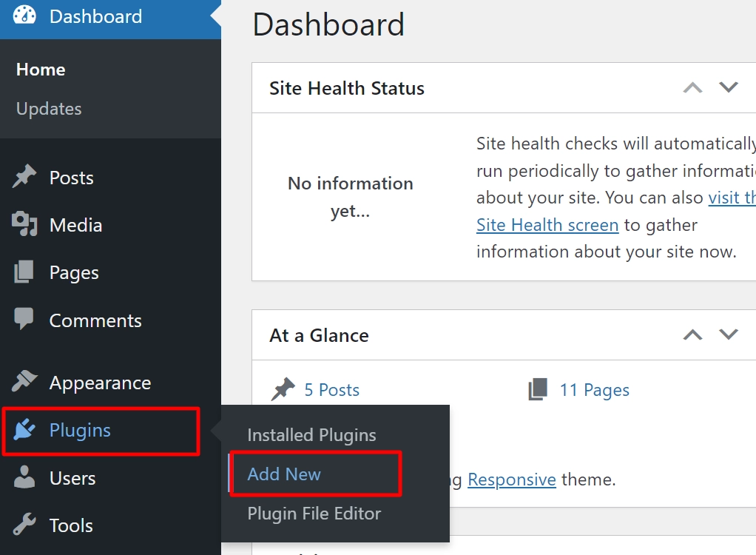Open the Responsive theme link
The width and height of the screenshot is (756, 555).
512,480
